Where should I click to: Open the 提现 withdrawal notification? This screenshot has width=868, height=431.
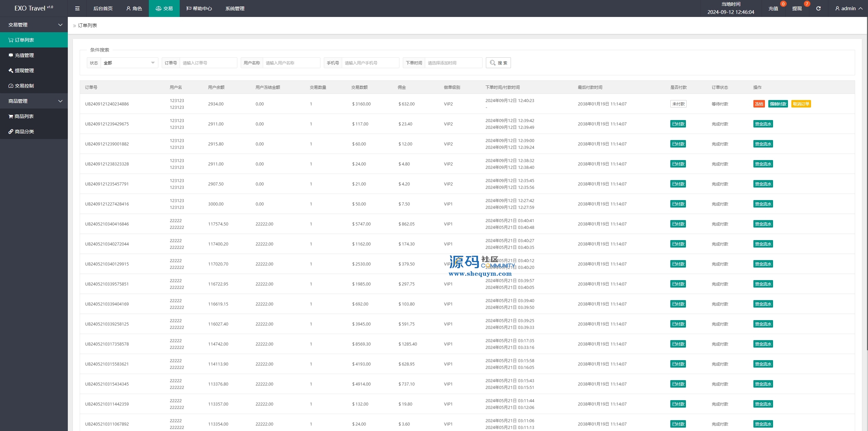pos(797,8)
